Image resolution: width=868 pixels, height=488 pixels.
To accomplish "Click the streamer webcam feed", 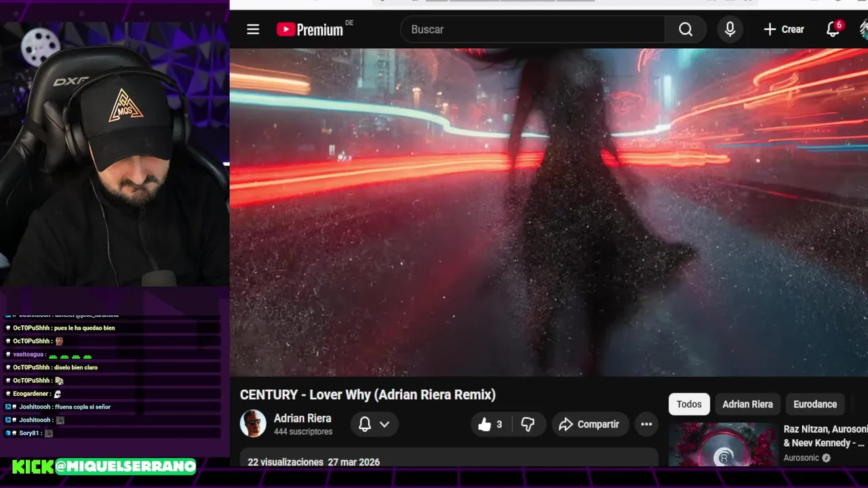I will (x=115, y=155).
